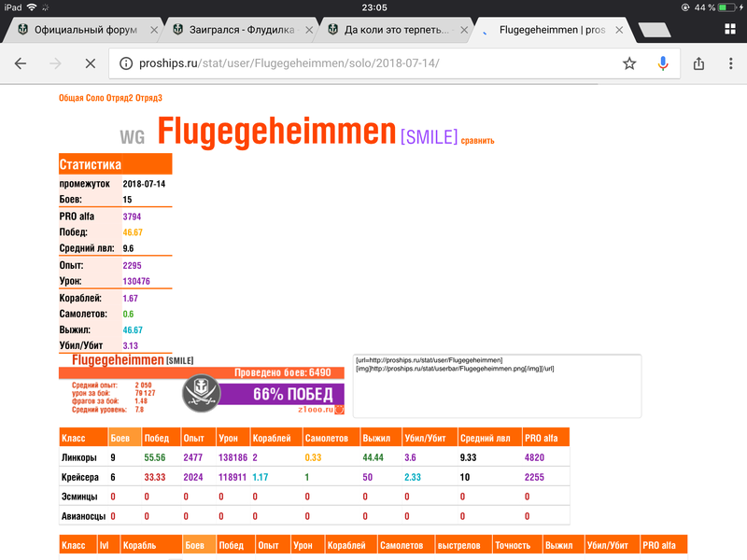Bookmark this page with the star icon

629,63
